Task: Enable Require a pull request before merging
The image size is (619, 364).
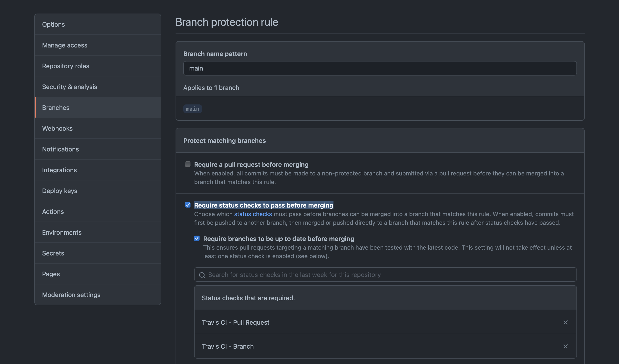Action: [x=188, y=164]
